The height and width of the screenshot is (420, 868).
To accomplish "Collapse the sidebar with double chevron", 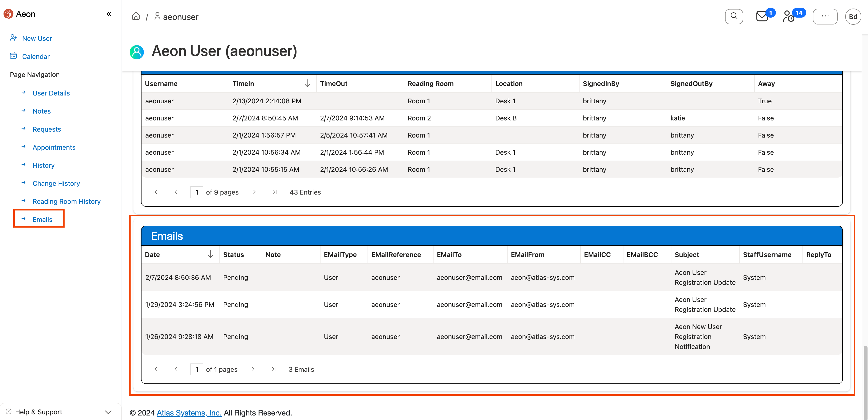I will [x=109, y=14].
